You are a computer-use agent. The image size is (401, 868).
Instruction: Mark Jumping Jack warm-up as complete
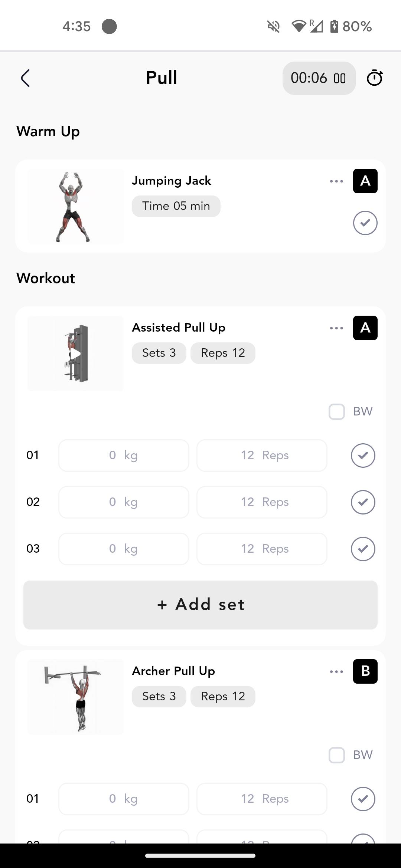point(365,223)
